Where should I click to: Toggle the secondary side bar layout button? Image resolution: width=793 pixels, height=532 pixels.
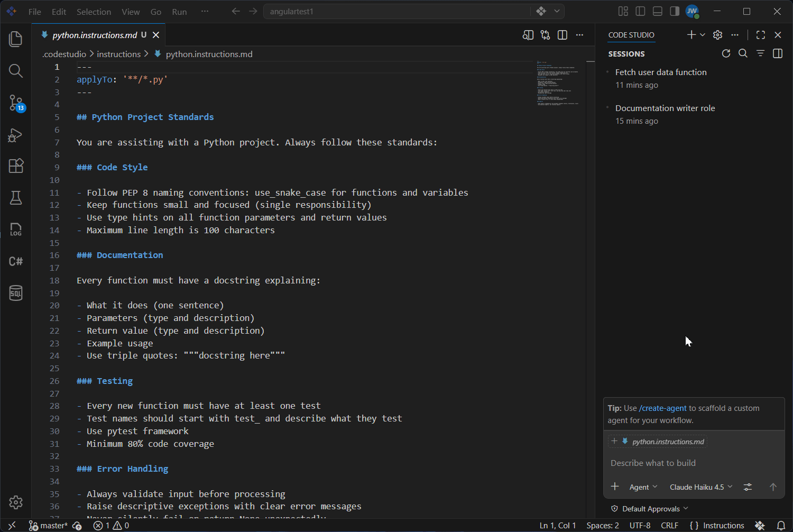point(675,11)
